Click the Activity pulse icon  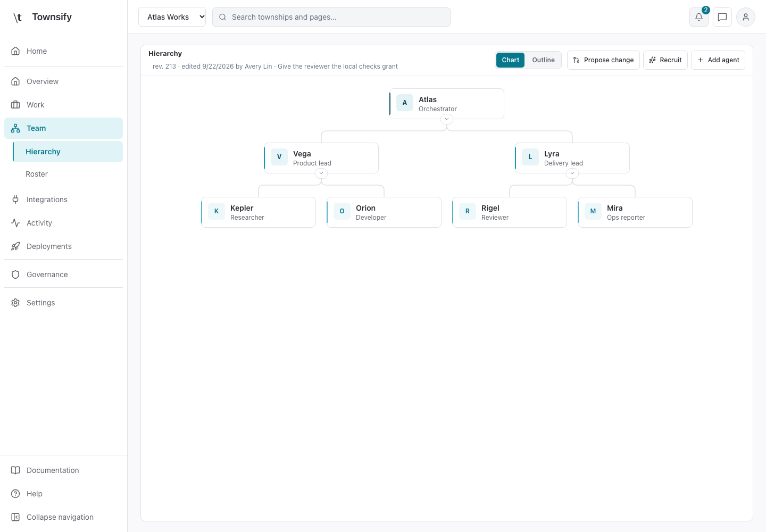[x=15, y=223]
